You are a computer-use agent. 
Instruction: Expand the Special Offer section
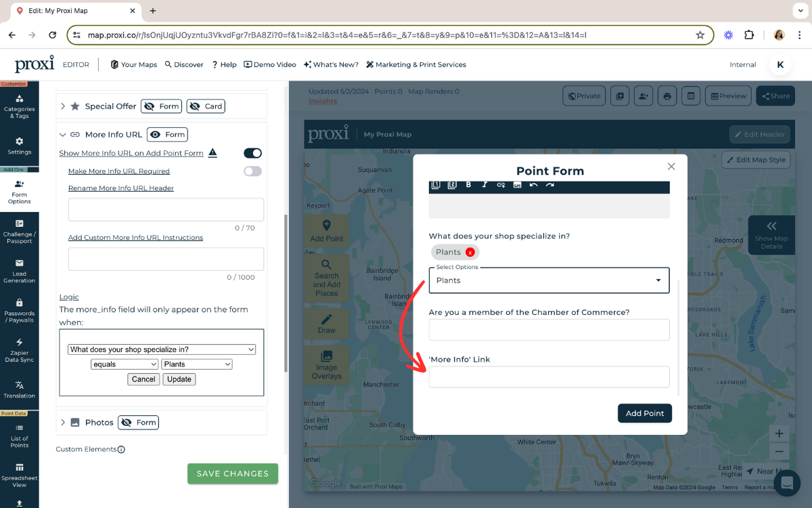pyautogui.click(x=63, y=106)
